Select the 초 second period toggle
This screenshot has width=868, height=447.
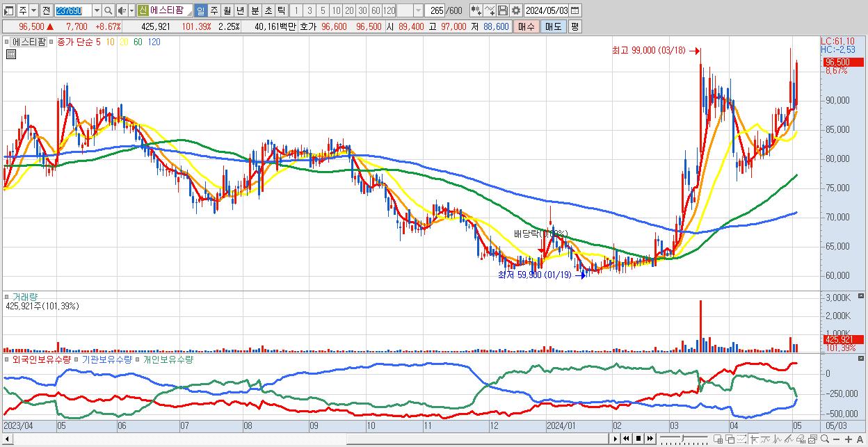[x=268, y=10]
